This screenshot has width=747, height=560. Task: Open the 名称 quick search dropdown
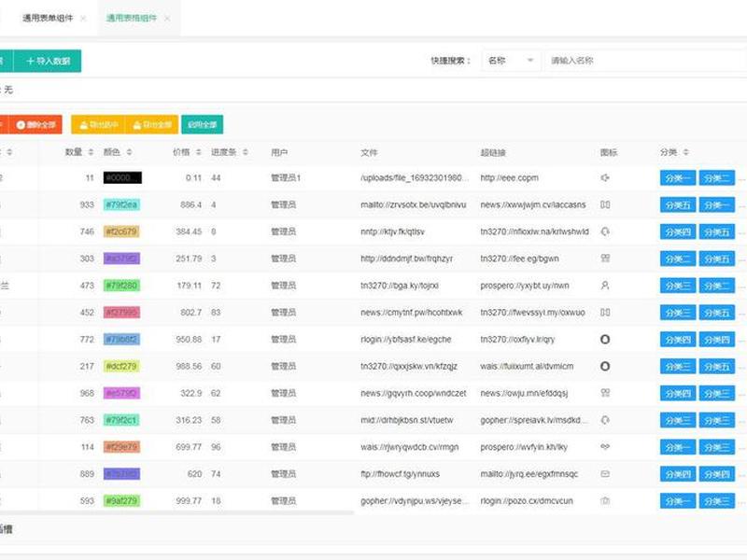pyautogui.click(x=511, y=61)
